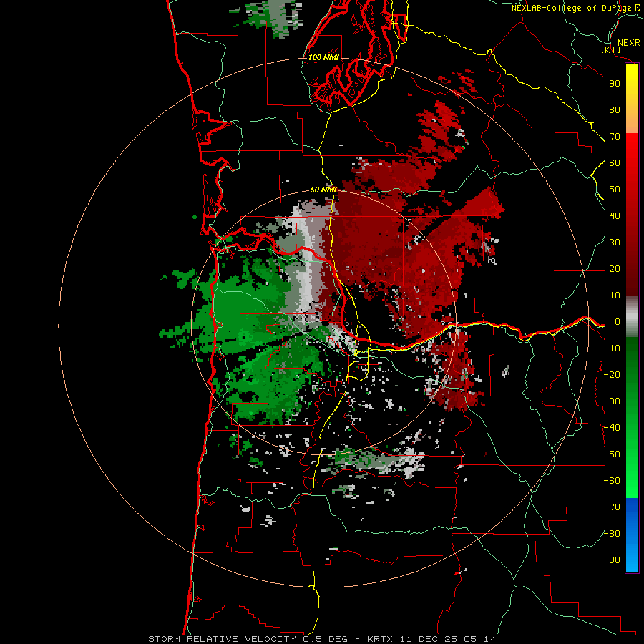Click the "-80" scale label
This screenshot has width=644, height=644.
click(612, 534)
